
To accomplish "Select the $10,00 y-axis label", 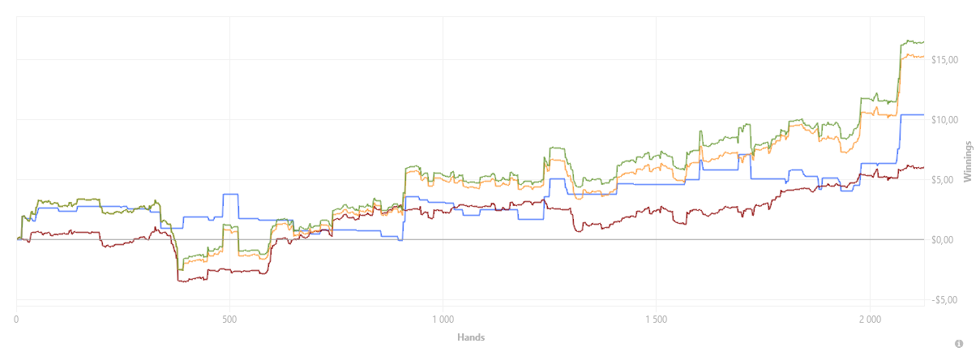I will pos(945,120).
